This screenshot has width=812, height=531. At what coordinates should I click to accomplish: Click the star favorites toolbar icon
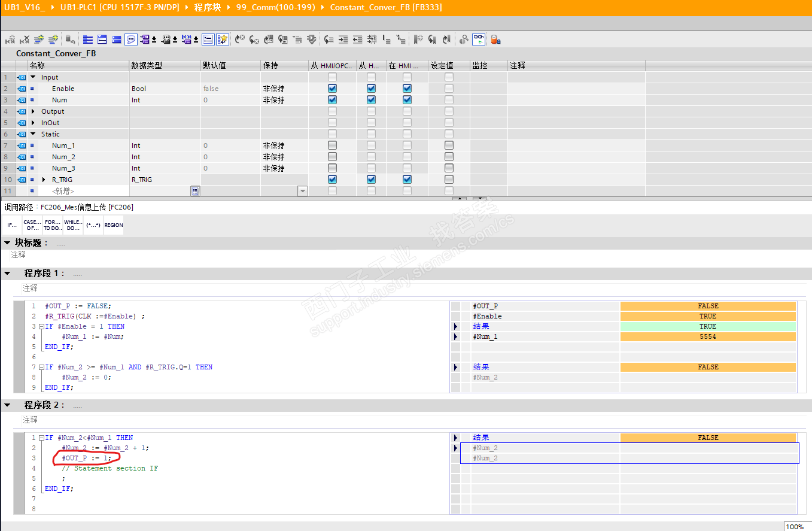click(x=223, y=40)
